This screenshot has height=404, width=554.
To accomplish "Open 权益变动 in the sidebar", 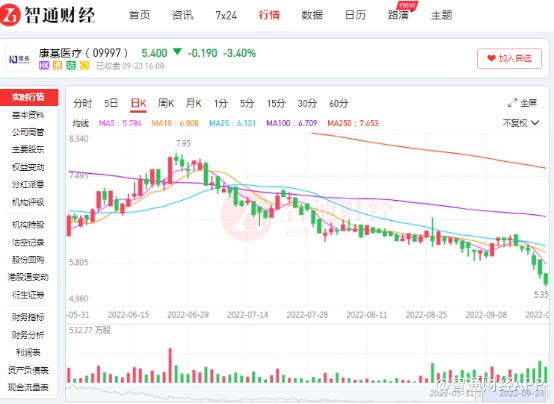I will (x=28, y=167).
